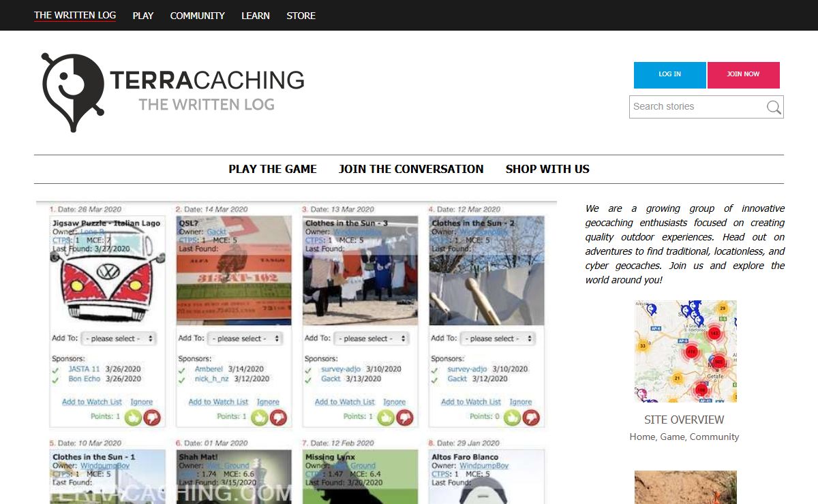Open Add To dropdown for QSL? cache
This screenshot has width=818, height=504.
[x=245, y=338]
